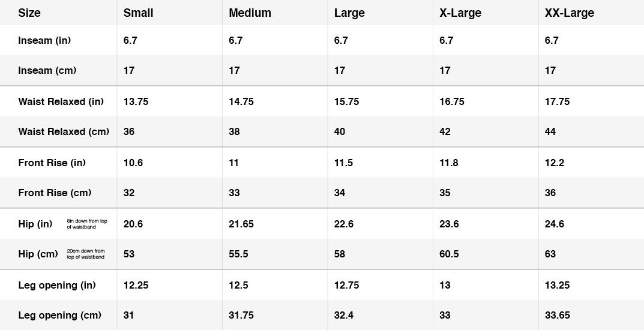
Task: Click the 12.25 Small leg opening value
Action: (x=136, y=285)
